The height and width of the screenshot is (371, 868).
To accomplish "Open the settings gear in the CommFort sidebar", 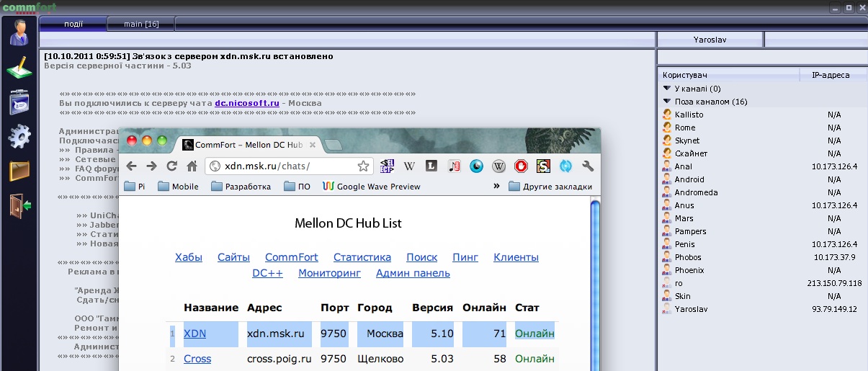I will (19, 135).
